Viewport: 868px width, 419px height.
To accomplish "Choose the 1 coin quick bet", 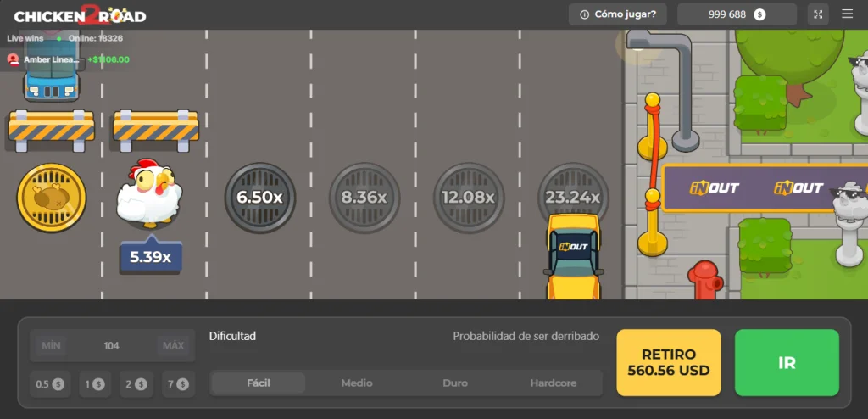I will pos(95,384).
